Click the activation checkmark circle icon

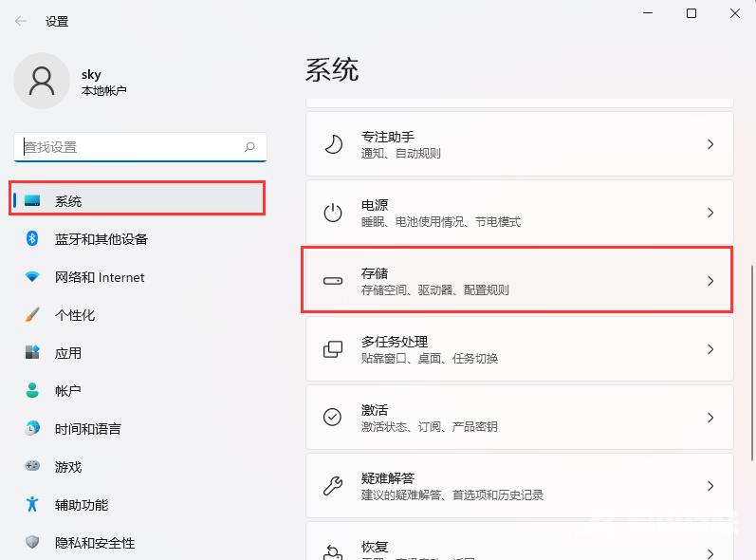click(x=332, y=418)
